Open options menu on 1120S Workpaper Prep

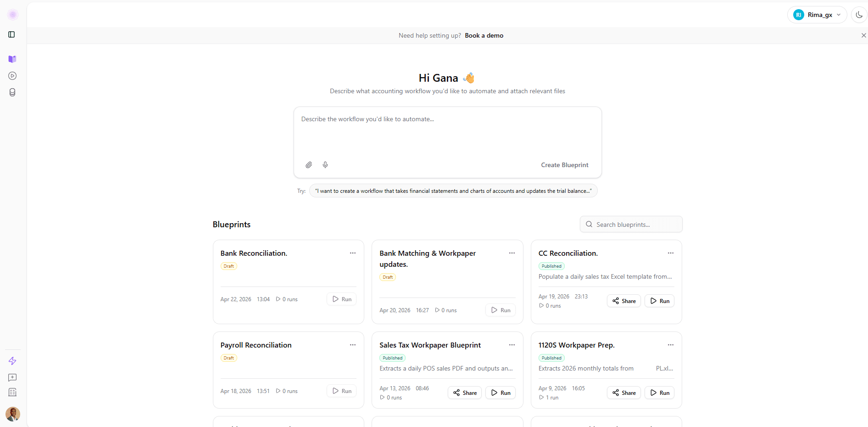[670, 345]
